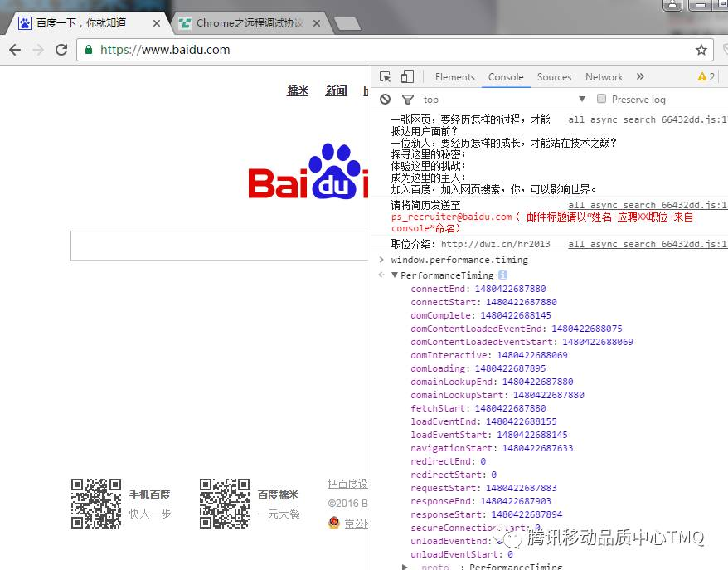
Task: Close the Chrome之远程调试协议 tab
Action: [x=317, y=22]
